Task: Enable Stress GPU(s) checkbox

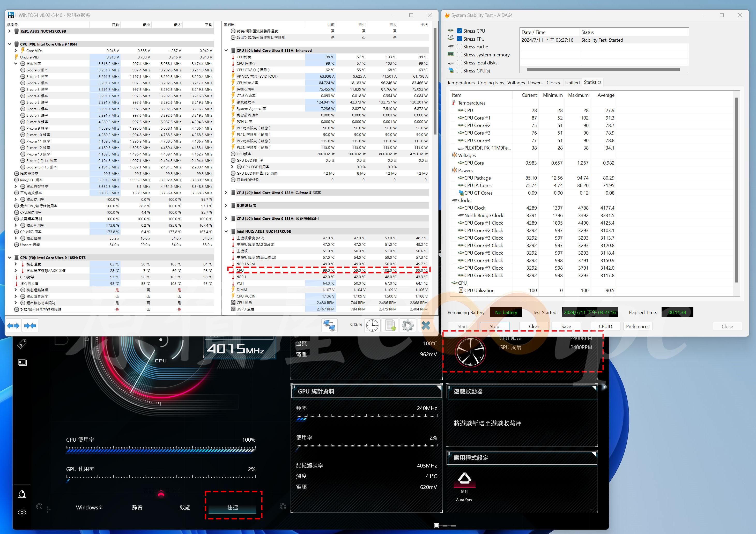Action: click(x=459, y=70)
